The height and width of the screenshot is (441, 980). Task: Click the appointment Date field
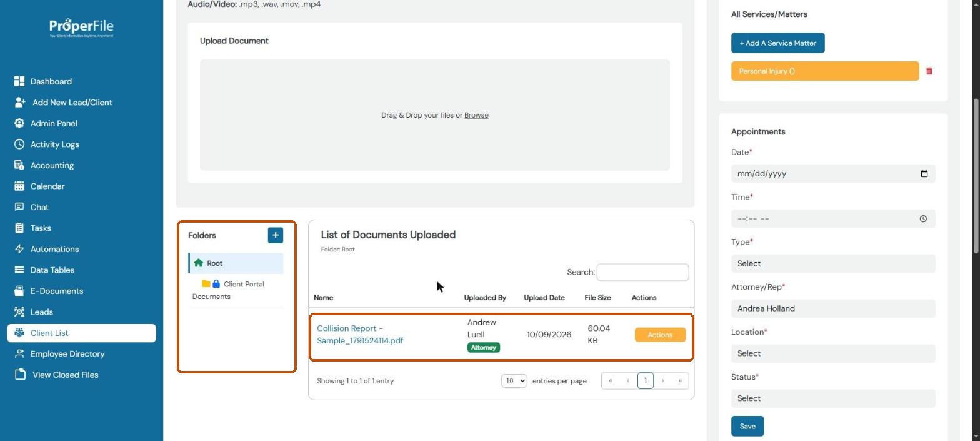[x=833, y=174]
